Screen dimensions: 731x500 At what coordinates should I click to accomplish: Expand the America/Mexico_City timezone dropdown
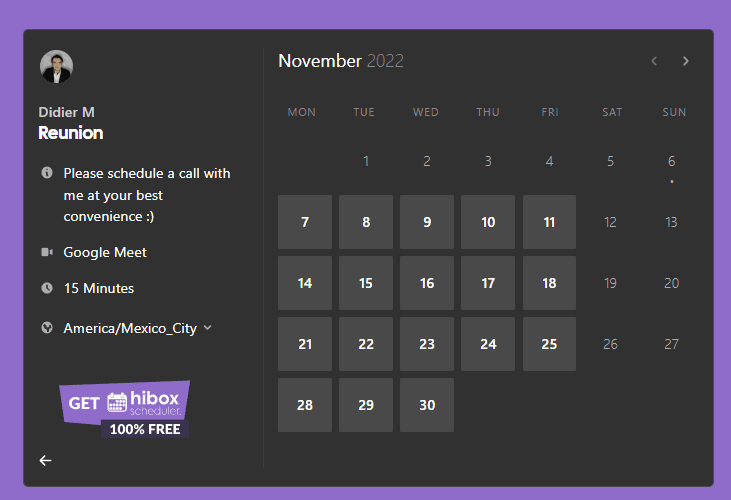point(130,328)
